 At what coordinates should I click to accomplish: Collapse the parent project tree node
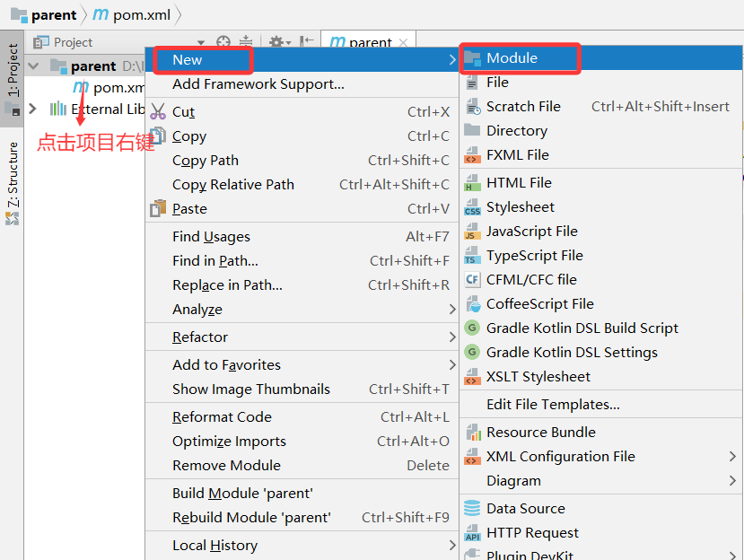click(33, 66)
